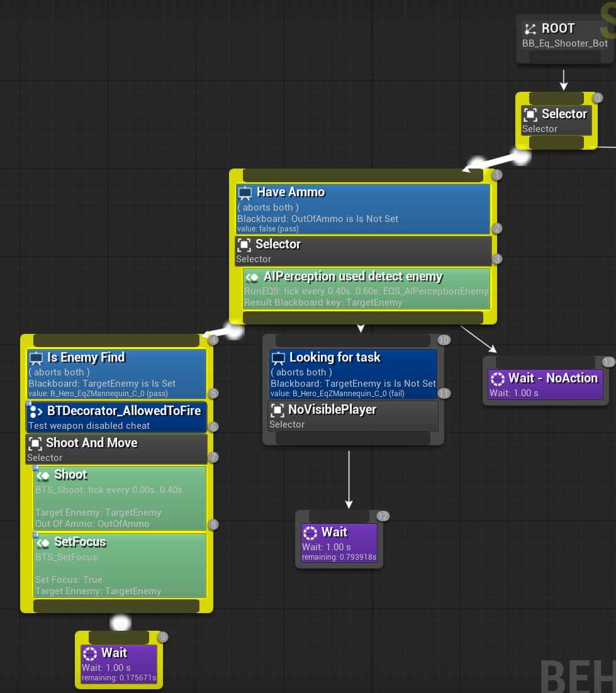Viewport: 616px width, 693px height.
Task: Click the ROOT node icon
Action: (530, 29)
